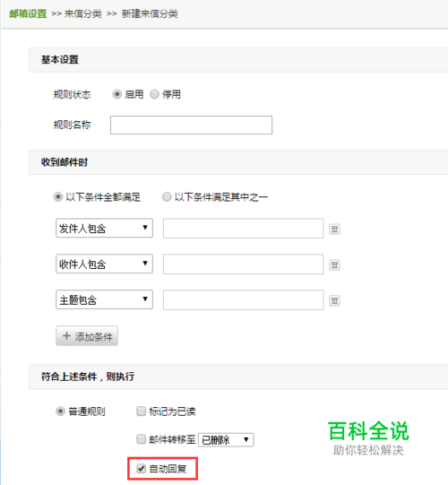Click the 规则名称 input field

pos(191,125)
